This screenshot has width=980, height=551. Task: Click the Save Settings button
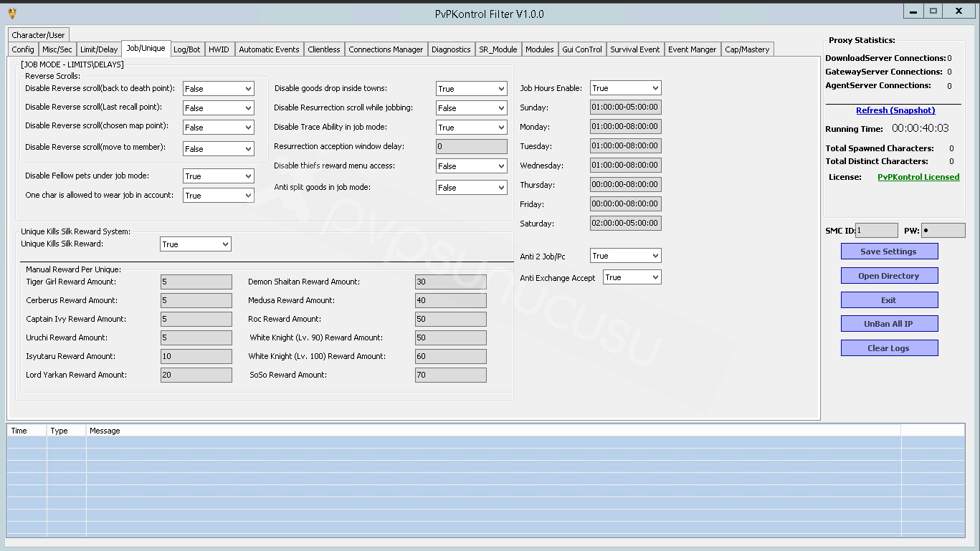point(889,251)
